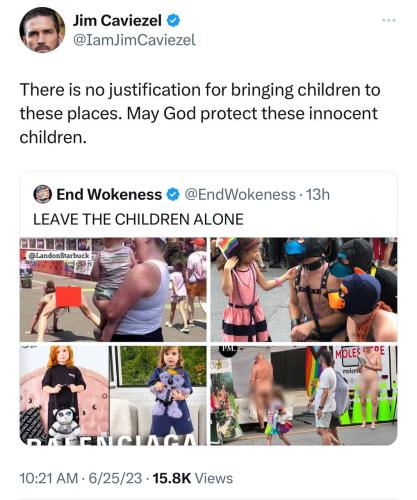Select the main tweet text body
The width and height of the screenshot is (417, 500).
(200, 113)
